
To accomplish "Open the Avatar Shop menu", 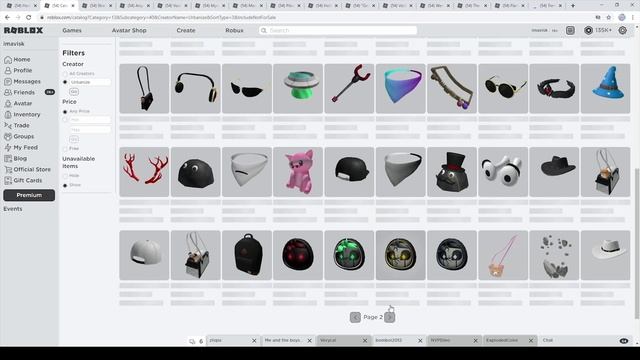I will pos(129,31).
